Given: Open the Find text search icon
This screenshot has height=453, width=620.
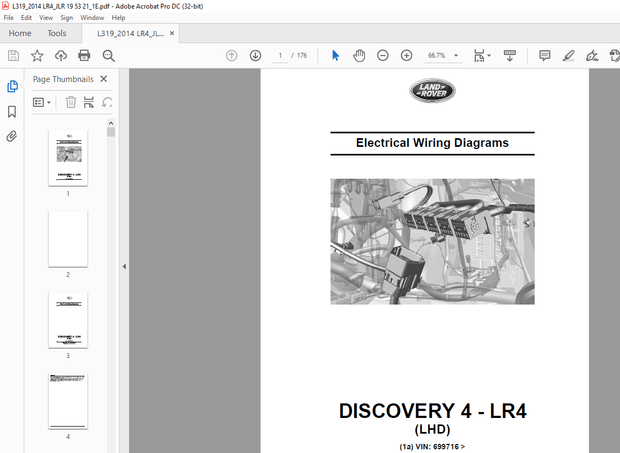Looking at the screenshot, I should (x=108, y=56).
